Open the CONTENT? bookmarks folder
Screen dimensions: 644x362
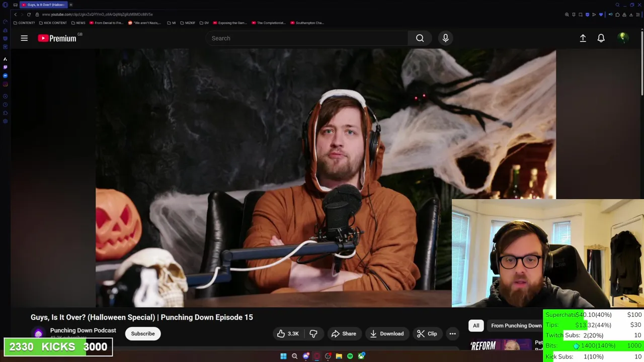(24, 23)
